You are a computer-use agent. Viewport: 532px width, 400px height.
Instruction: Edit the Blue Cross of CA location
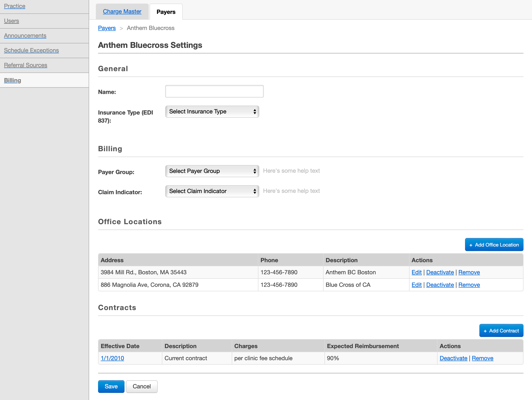click(x=416, y=285)
